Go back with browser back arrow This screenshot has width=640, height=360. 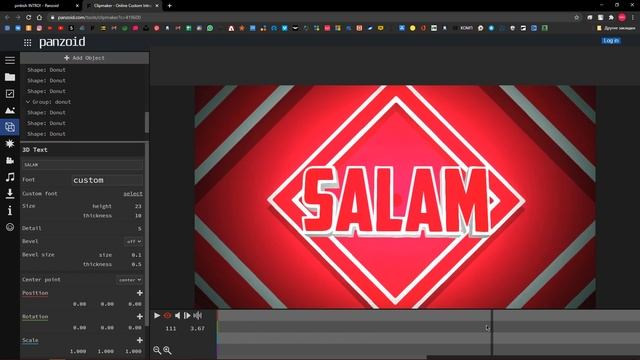(7, 18)
